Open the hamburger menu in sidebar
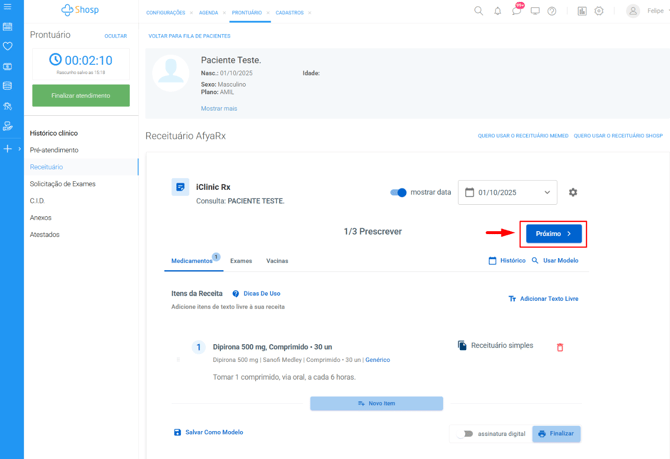The width and height of the screenshot is (670, 459). coord(8,7)
